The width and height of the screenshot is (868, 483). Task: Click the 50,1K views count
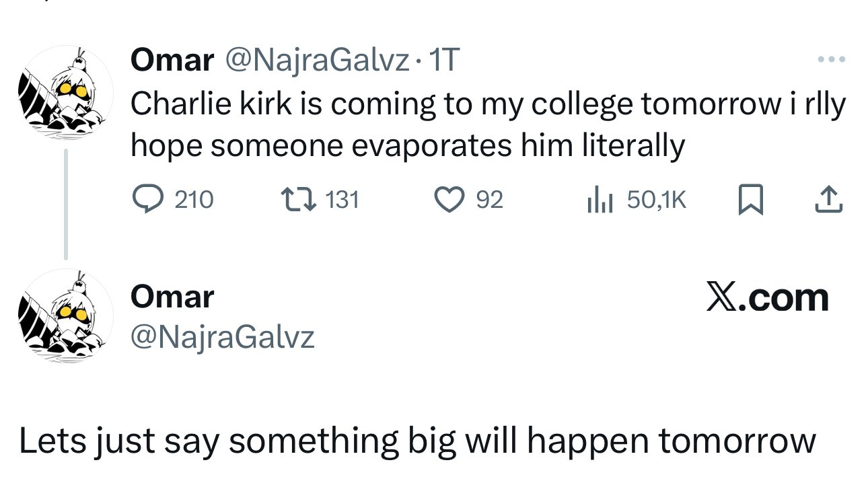pyautogui.click(x=656, y=200)
